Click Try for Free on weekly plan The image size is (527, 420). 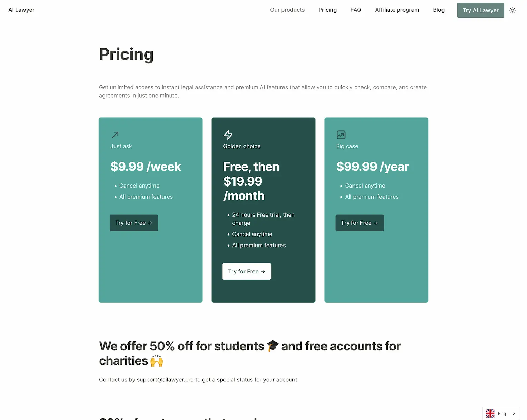tap(134, 223)
